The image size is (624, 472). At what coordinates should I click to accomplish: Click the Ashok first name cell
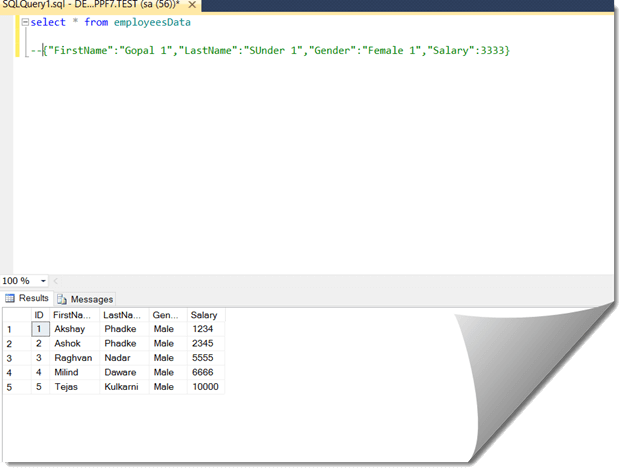pos(74,343)
